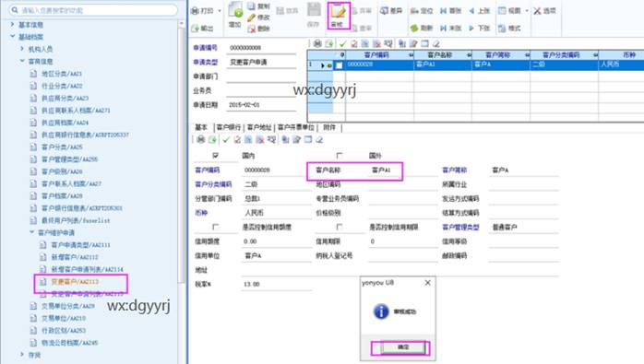Open the 视图 dropdown arrow

click(527, 11)
